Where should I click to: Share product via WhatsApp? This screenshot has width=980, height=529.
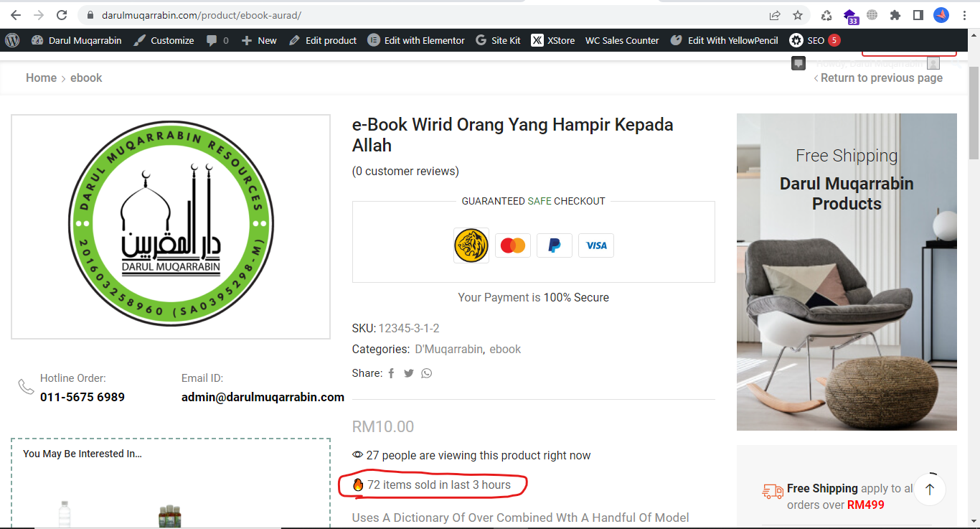[427, 373]
